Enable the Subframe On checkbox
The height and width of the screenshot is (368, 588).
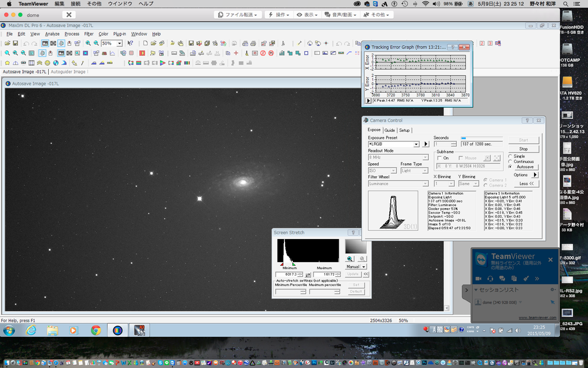pos(439,158)
